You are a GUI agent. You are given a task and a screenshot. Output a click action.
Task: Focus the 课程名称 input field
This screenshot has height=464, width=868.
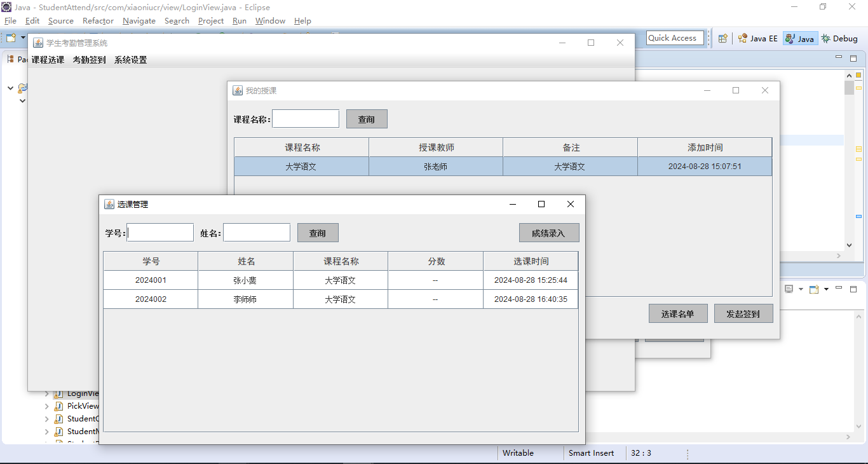pyautogui.click(x=306, y=119)
